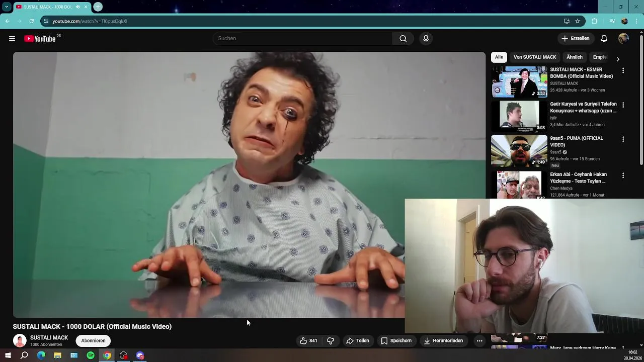The height and width of the screenshot is (362, 644).
Task: Mute the tab via speaker icon
Action: 77,7
